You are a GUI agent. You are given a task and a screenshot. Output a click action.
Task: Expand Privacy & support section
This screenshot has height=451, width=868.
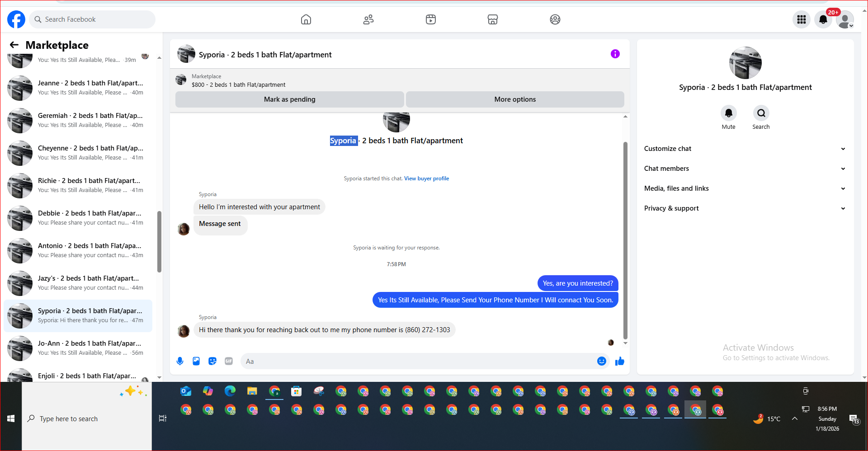pyautogui.click(x=745, y=208)
